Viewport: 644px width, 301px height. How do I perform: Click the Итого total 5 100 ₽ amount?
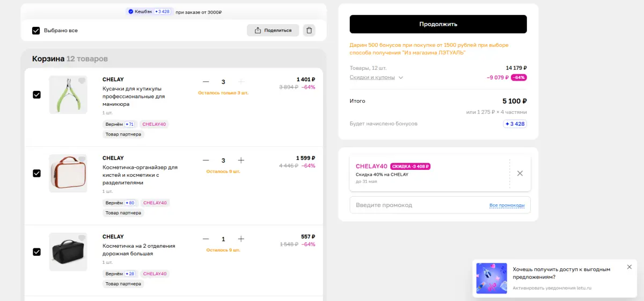coord(515,101)
